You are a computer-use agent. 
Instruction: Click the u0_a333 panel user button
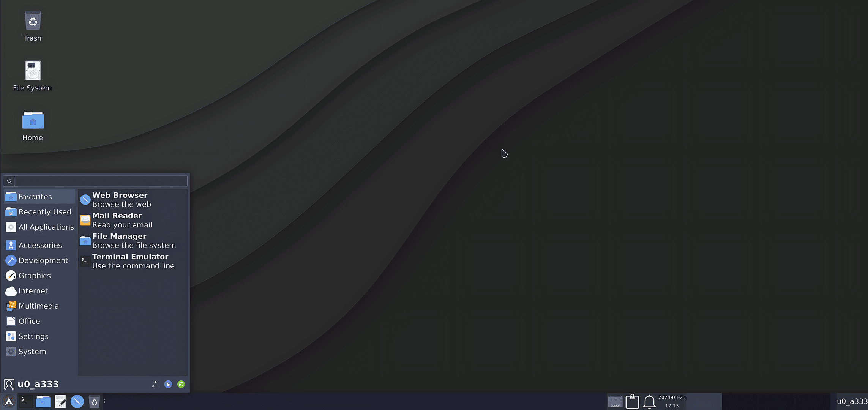[852, 401]
